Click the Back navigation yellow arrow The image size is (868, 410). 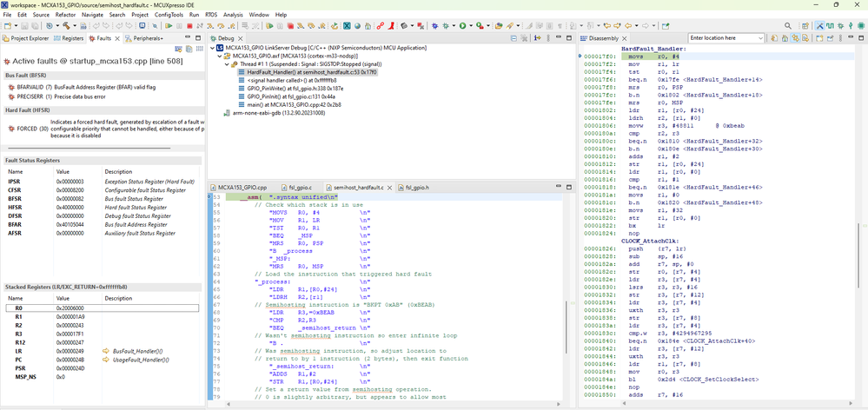coord(627,25)
